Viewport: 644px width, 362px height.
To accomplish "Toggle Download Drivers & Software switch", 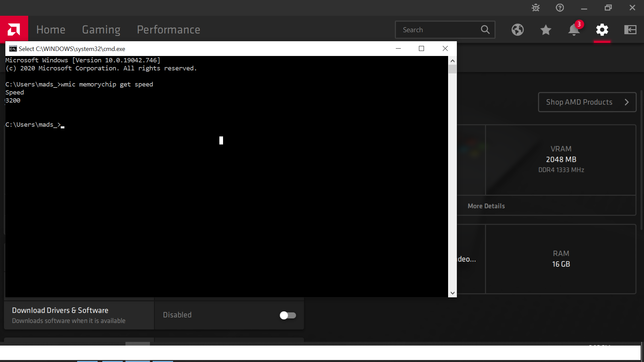I will click(288, 315).
